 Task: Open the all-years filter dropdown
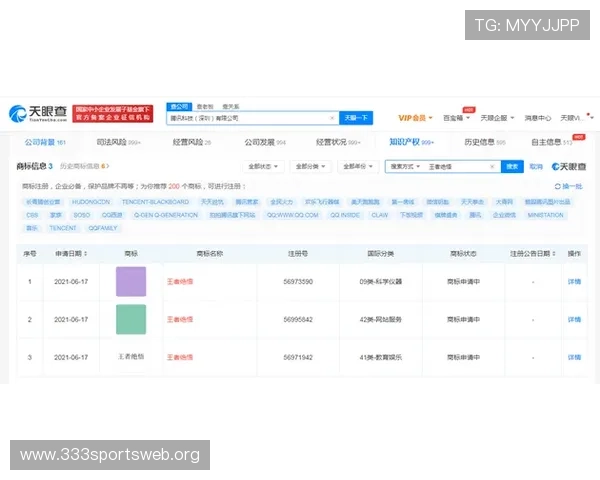358,167
